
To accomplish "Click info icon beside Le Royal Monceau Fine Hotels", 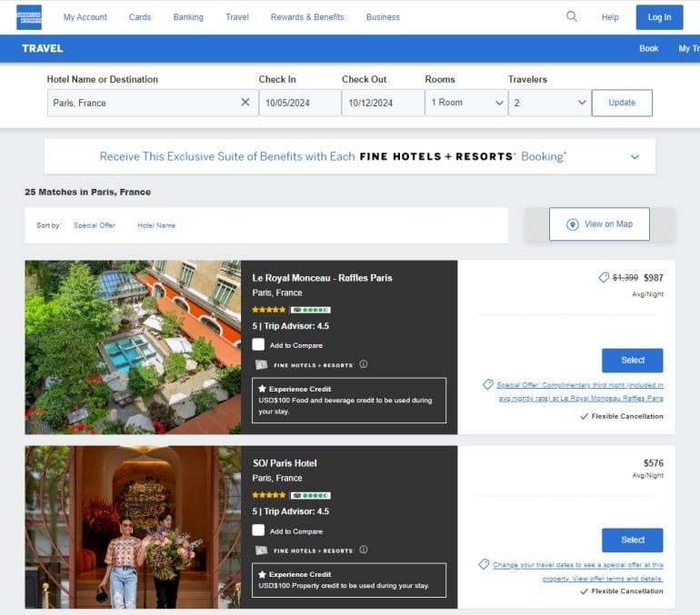I will coord(363,364).
